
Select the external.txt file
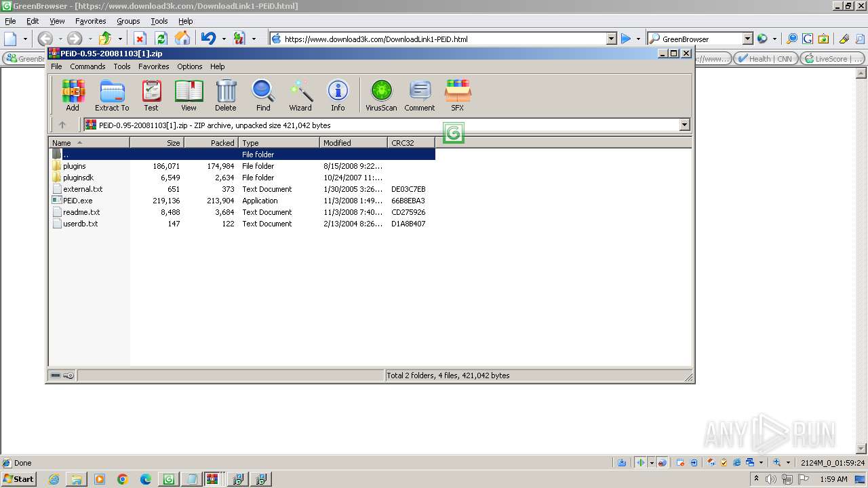pos(243,189)
